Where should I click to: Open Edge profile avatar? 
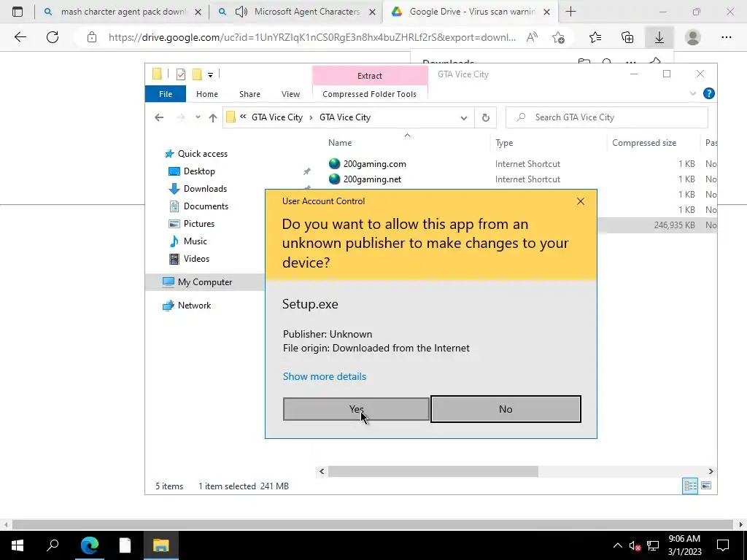(693, 37)
